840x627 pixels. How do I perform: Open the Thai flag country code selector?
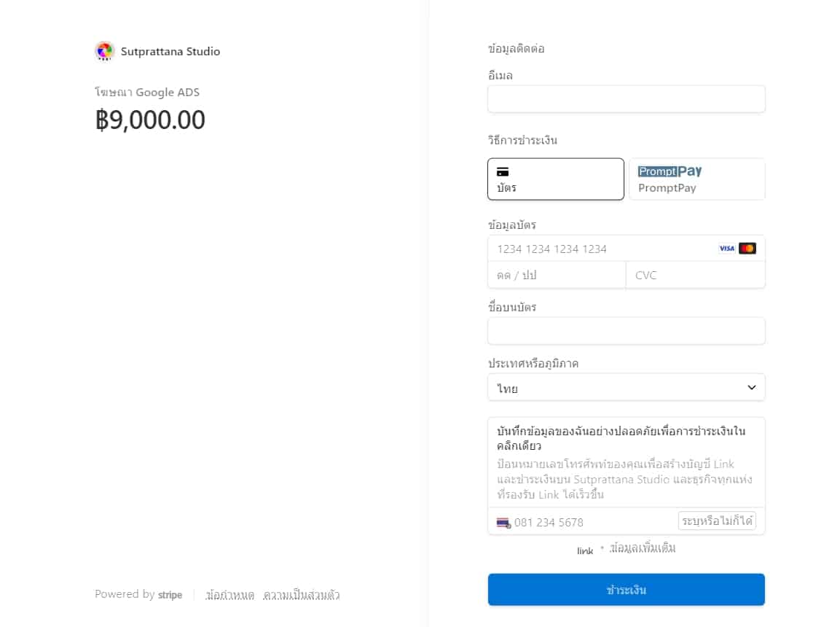503,523
